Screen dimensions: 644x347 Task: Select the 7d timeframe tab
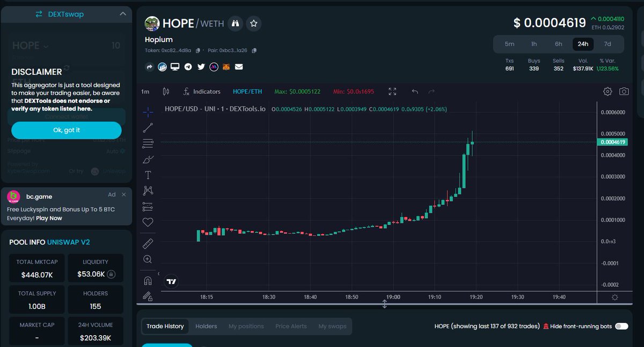(x=608, y=44)
